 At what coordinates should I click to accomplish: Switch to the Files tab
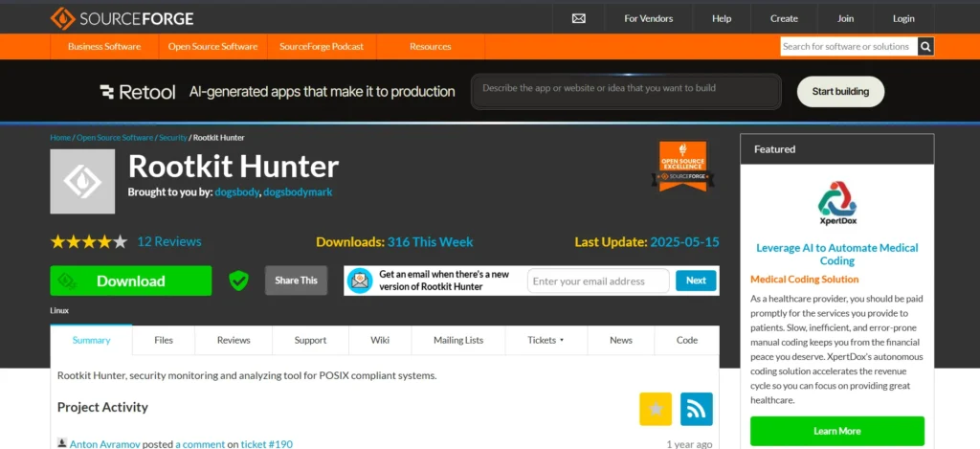pyautogui.click(x=164, y=340)
